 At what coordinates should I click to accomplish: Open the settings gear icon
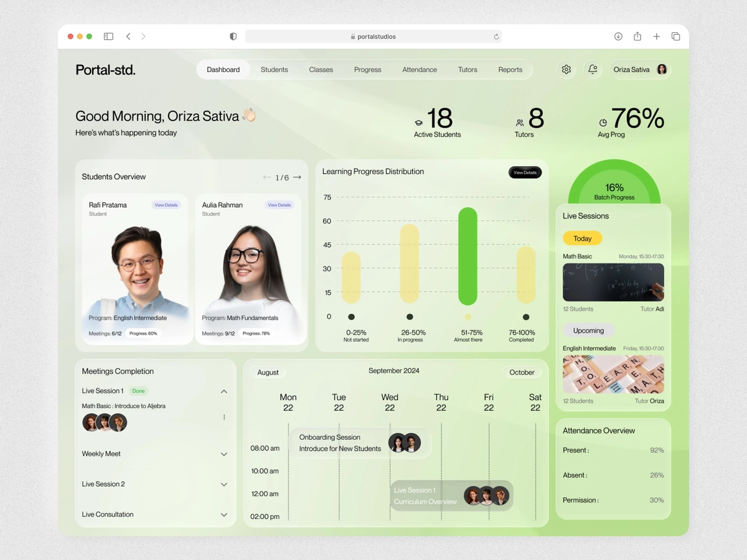click(566, 70)
